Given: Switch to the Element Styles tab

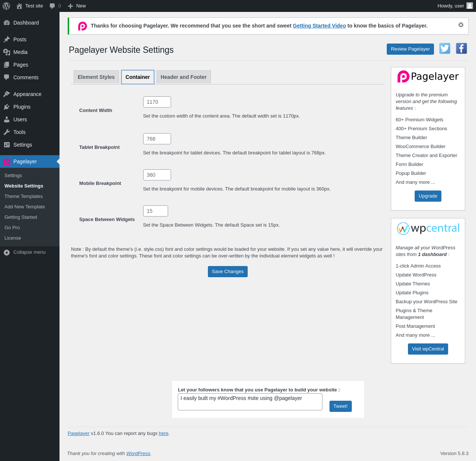Looking at the screenshot, I should (96, 77).
